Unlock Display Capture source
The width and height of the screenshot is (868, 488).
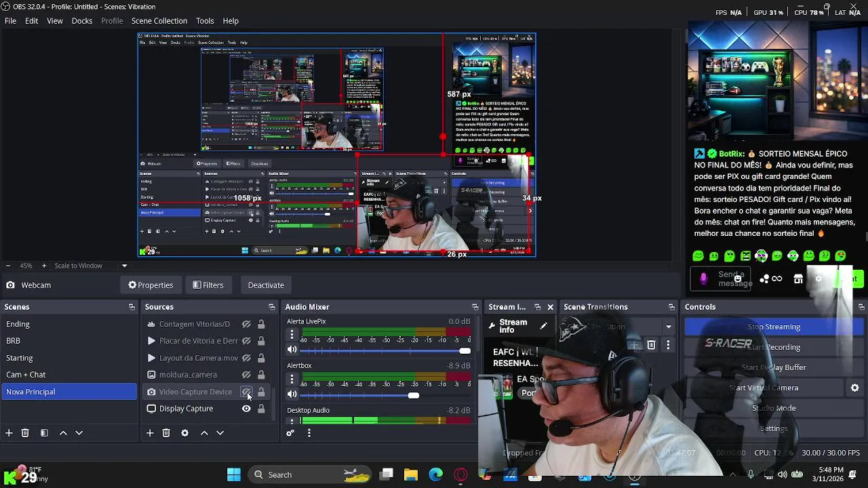261,409
